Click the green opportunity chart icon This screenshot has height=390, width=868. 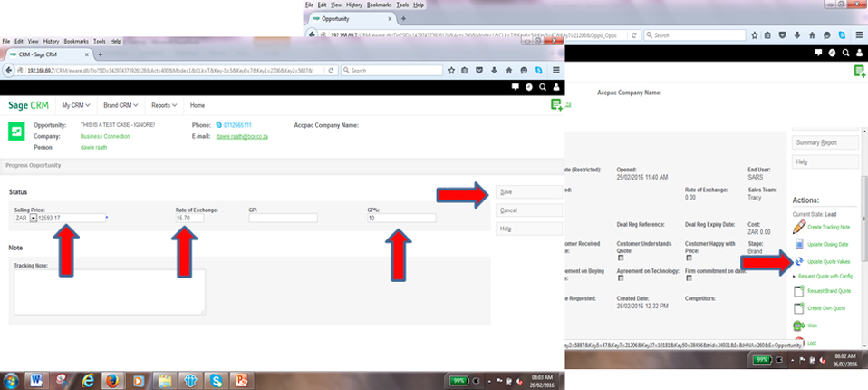click(x=16, y=132)
